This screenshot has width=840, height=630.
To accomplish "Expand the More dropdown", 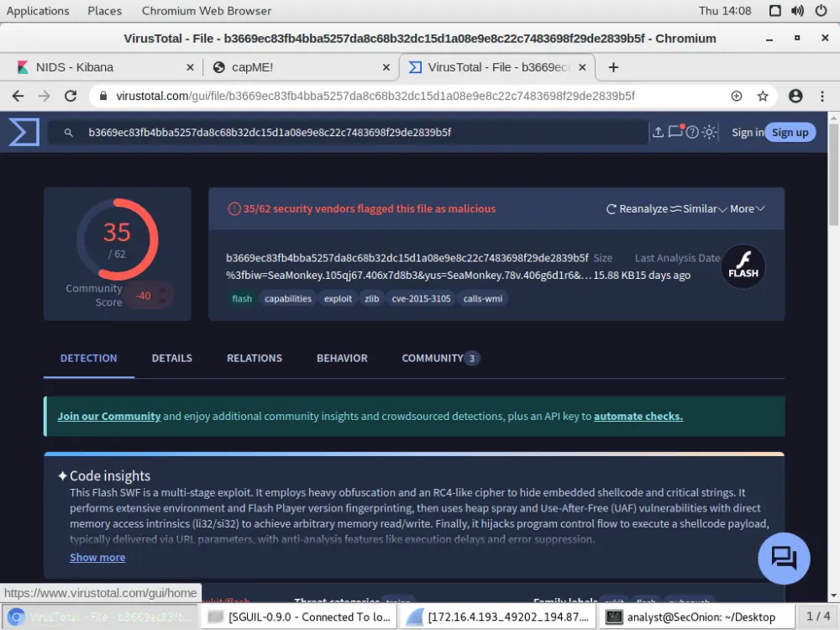I will pyautogui.click(x=746, y=208).
